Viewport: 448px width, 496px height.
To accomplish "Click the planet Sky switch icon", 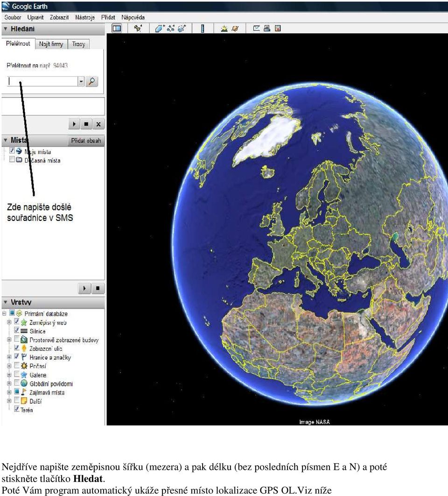I will pos(235,28).
